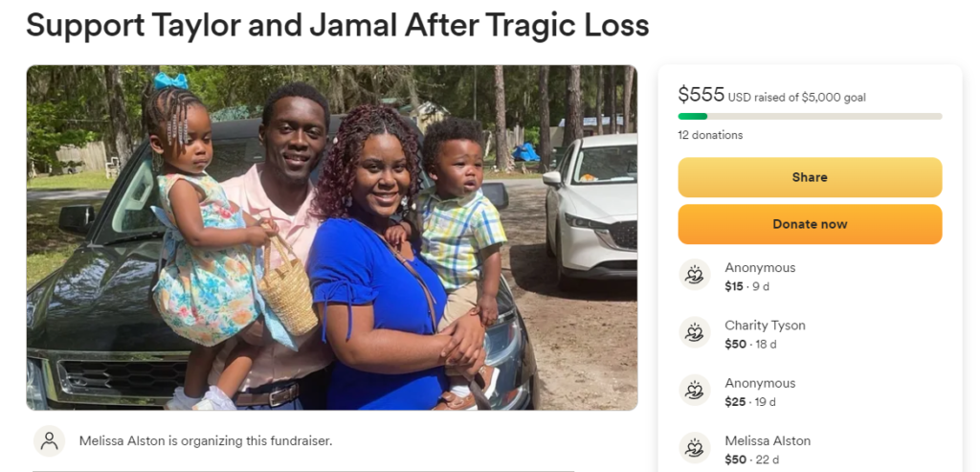
Task: Click the organizer profile avatar icon
Action: (50, 440)
